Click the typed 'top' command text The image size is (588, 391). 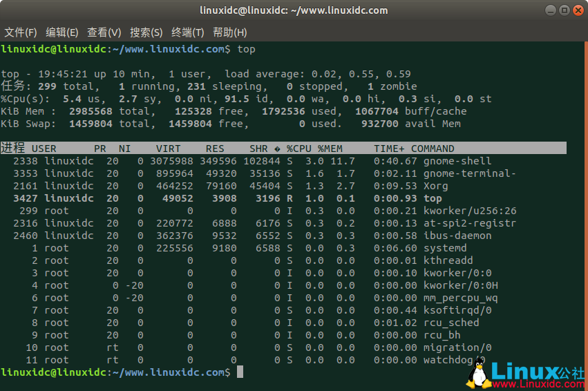click(x=247, y=49)
